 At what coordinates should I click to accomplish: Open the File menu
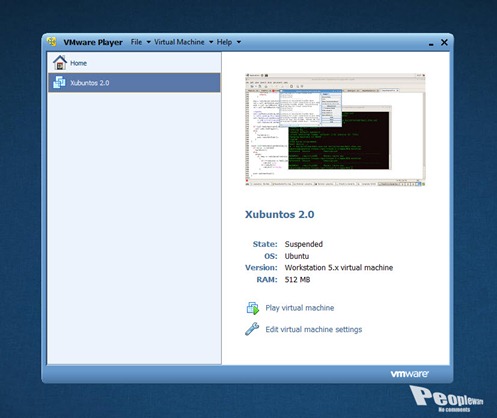coord(136,42)
